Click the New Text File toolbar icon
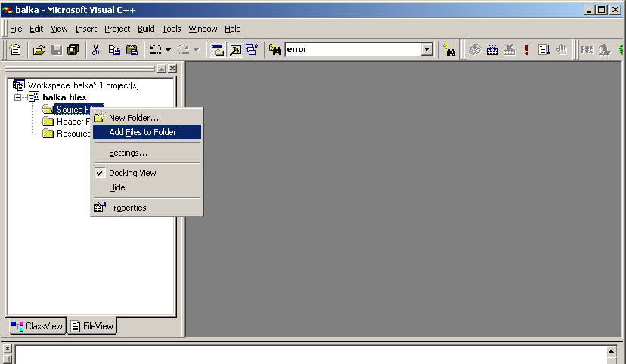Viewport: 626px width, 364px height. [x=14, y=50]
